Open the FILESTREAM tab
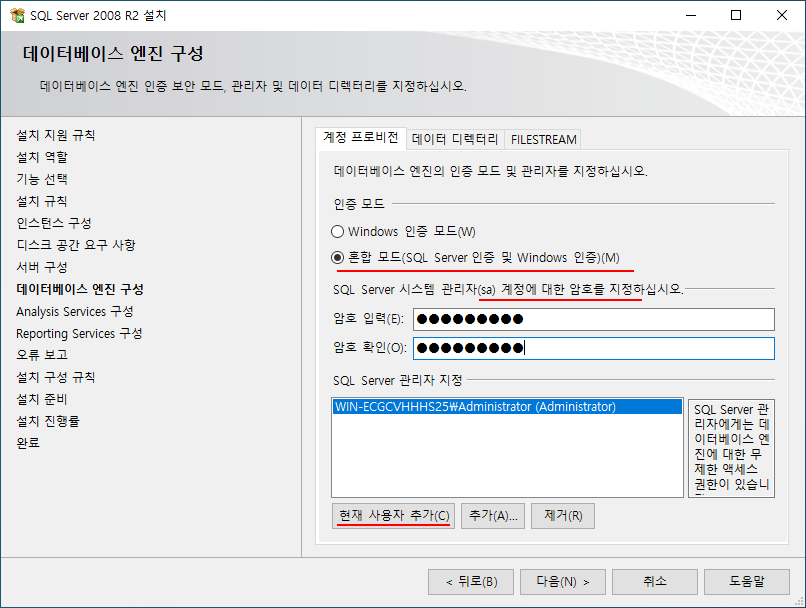Image resolution: width=806 pixels, height=608 pixels. (543, 139)
